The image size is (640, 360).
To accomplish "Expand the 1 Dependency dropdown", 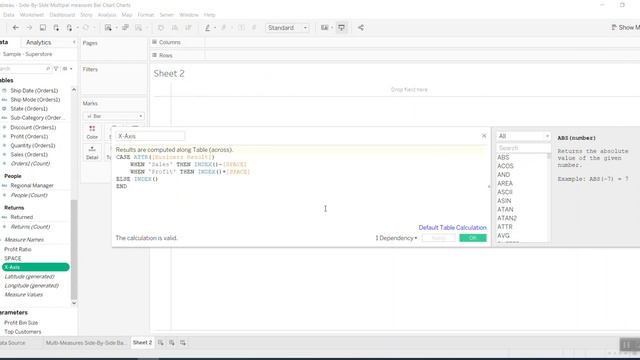I will 396,238.
